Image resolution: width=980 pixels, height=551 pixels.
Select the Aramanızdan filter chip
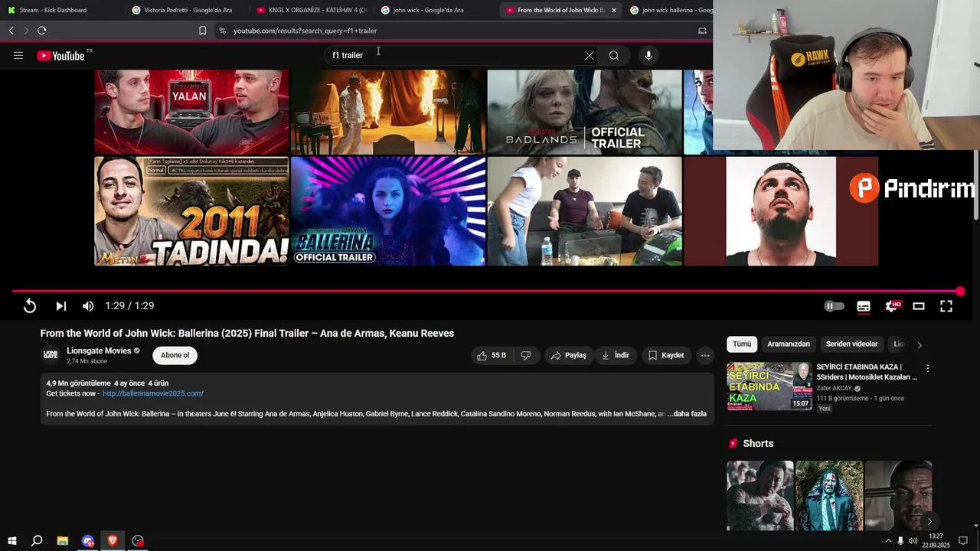click(789, 344)
